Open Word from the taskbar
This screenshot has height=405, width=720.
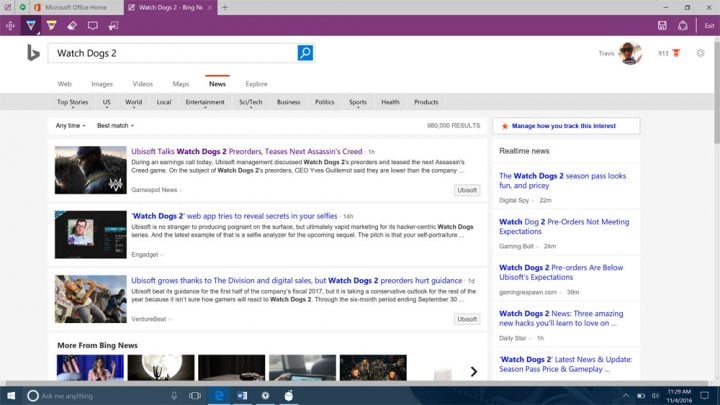242,395
